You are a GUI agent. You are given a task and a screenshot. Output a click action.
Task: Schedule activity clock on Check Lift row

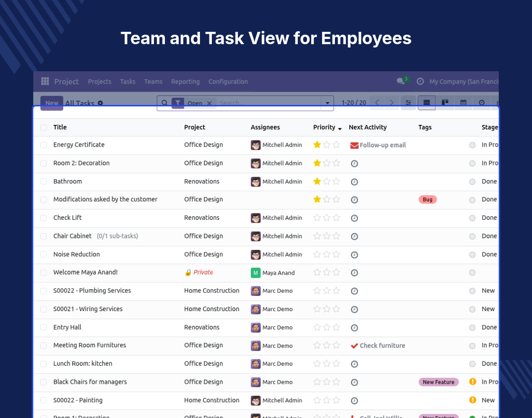click(x=354, y=218)
